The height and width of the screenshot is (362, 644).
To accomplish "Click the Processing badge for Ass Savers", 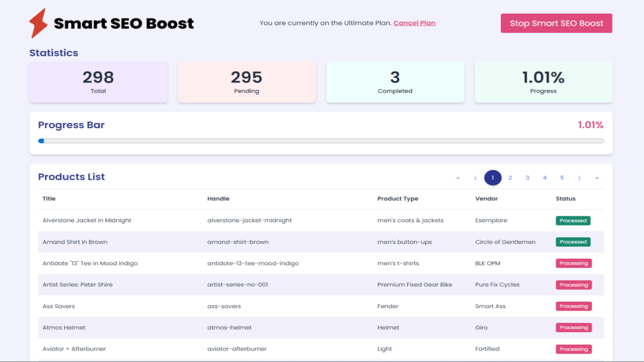I will 574,306.
